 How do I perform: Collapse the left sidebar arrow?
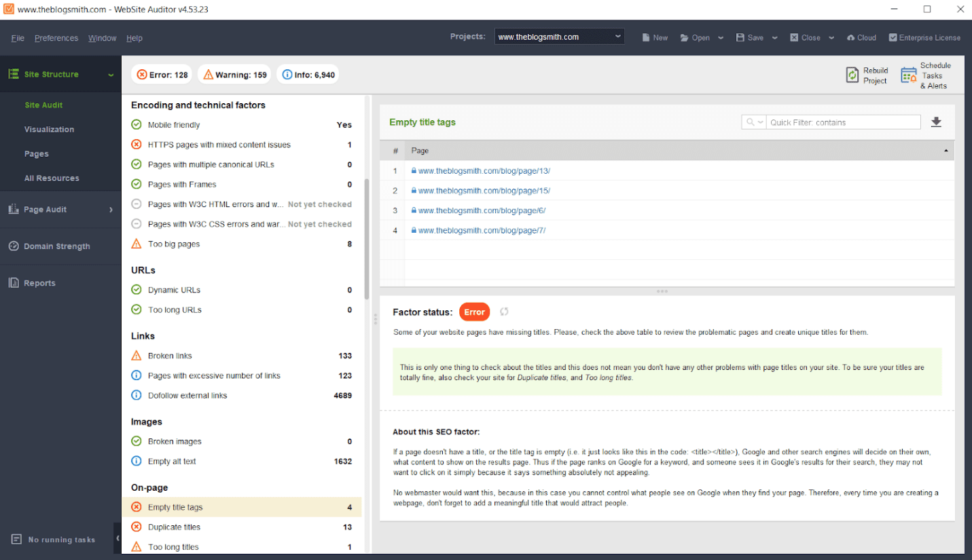coord(118,538)
